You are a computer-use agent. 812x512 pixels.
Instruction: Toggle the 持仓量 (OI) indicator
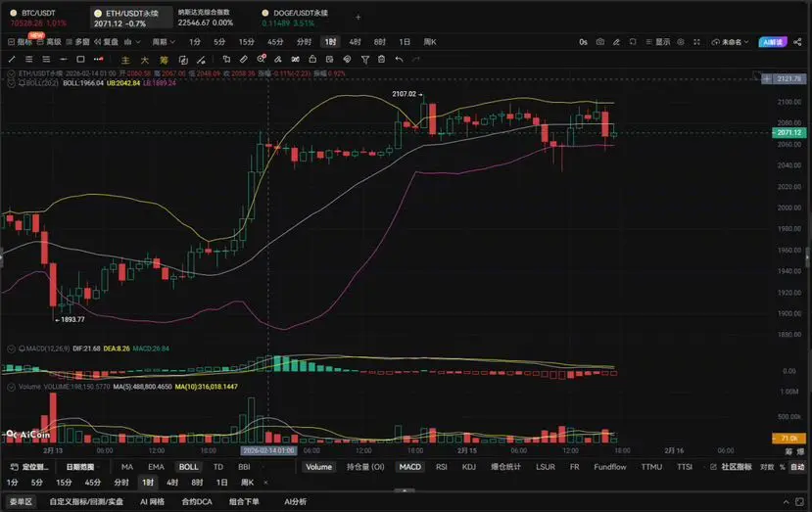pos(365,467)
